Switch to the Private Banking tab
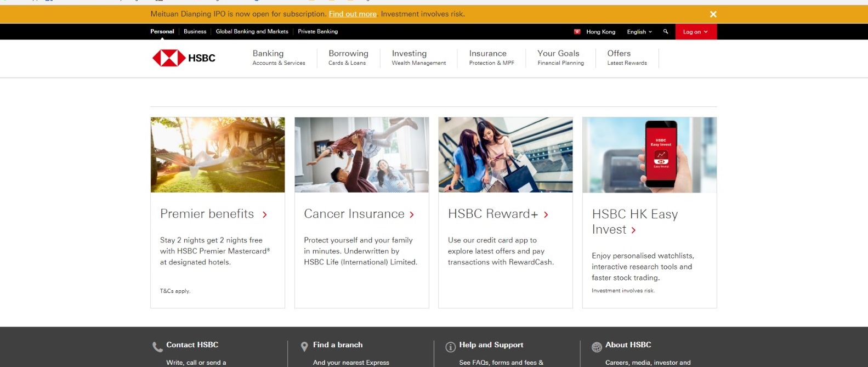This screenshot has height=367, width=868. [318, 31]
